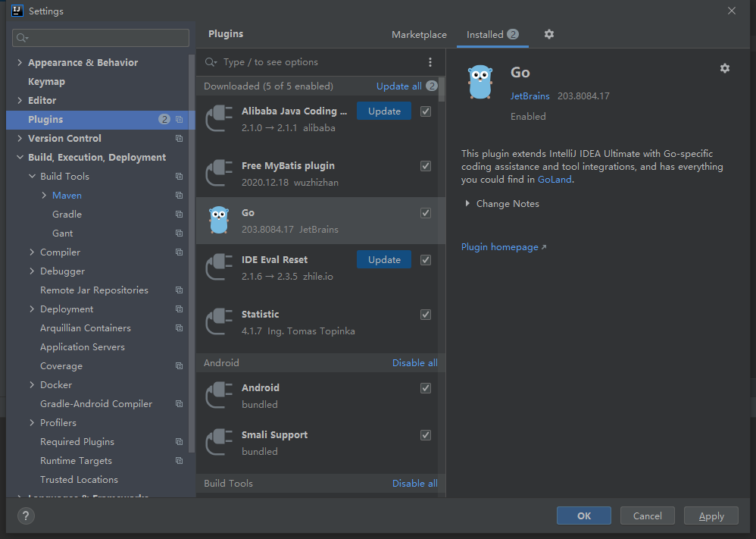The image size is (756, 539).
Task: Click the project-level icon beside Required Plugins
Action: pyautogui.click(x=180, y=441)
